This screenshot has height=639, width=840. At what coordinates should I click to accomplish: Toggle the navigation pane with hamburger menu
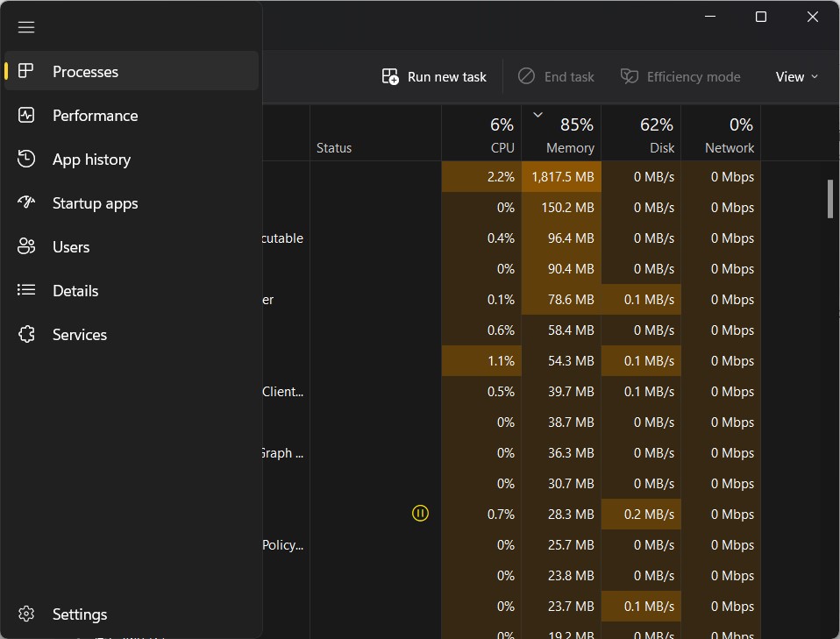26,26
